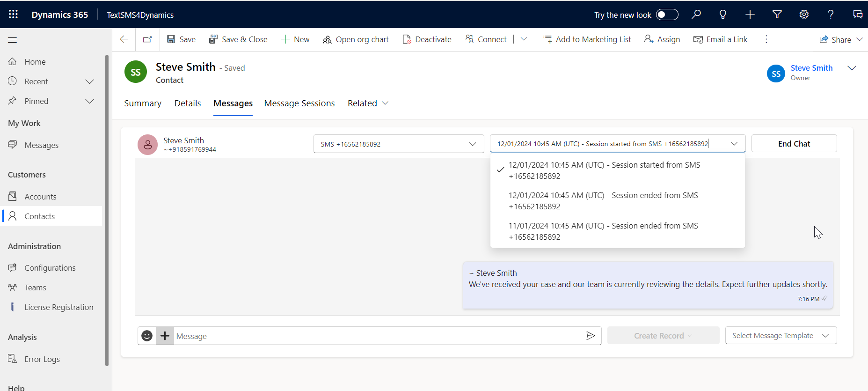Click the search magnifier icon

(696, 15)
